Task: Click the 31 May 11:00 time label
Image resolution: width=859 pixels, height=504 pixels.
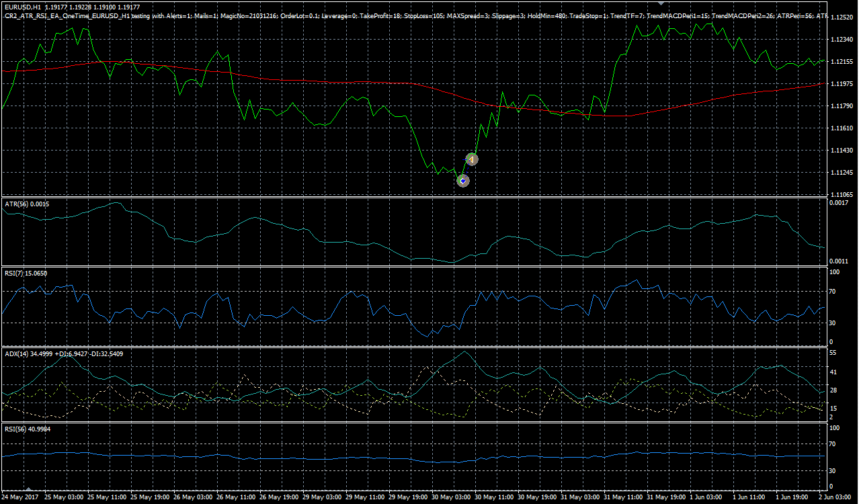Action: coord(623,498)
